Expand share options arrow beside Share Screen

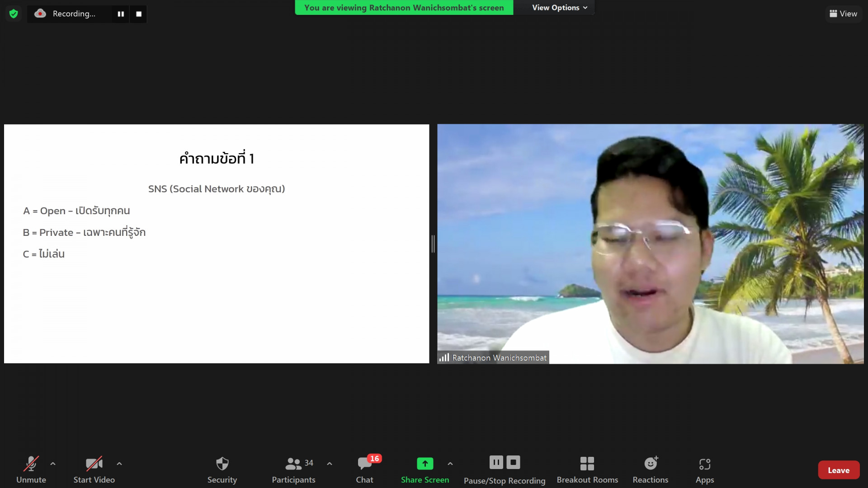(450, 464)
